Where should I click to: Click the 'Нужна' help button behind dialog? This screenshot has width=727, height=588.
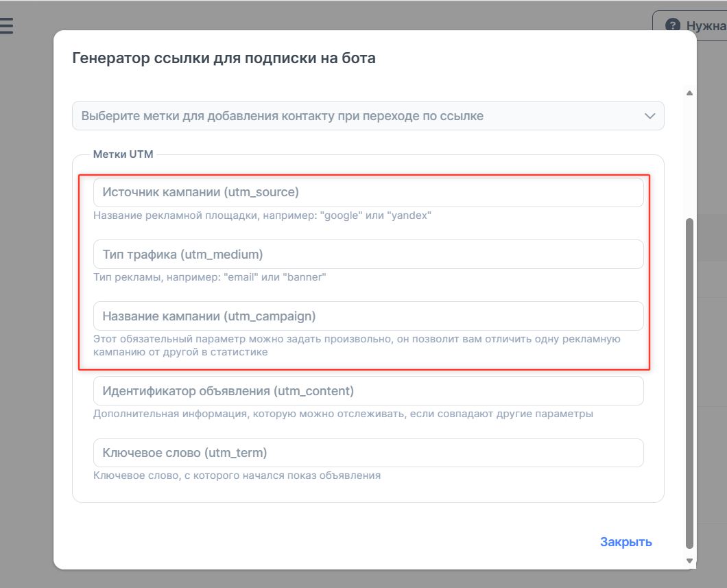click(x=691, y=26)
